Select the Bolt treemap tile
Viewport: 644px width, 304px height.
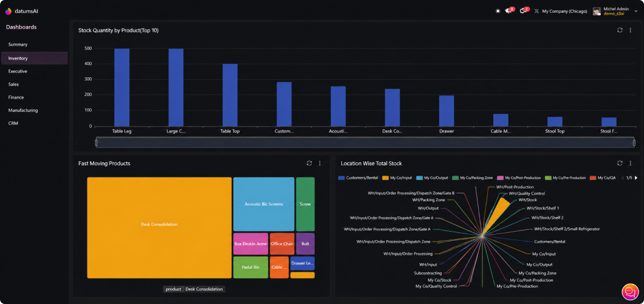(x=305, y=244)
